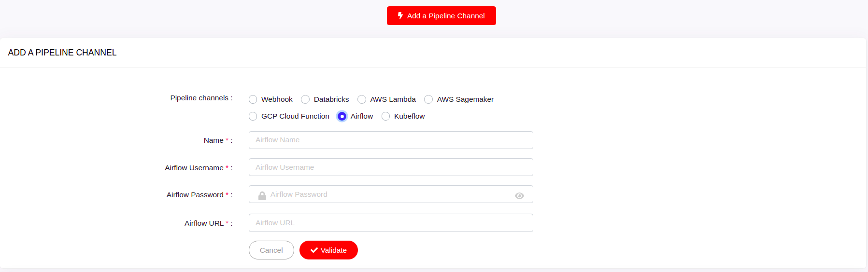868x272 pixels.
Task: Click the Add a Pipeline Channel button
Action: tap(441, 16)
